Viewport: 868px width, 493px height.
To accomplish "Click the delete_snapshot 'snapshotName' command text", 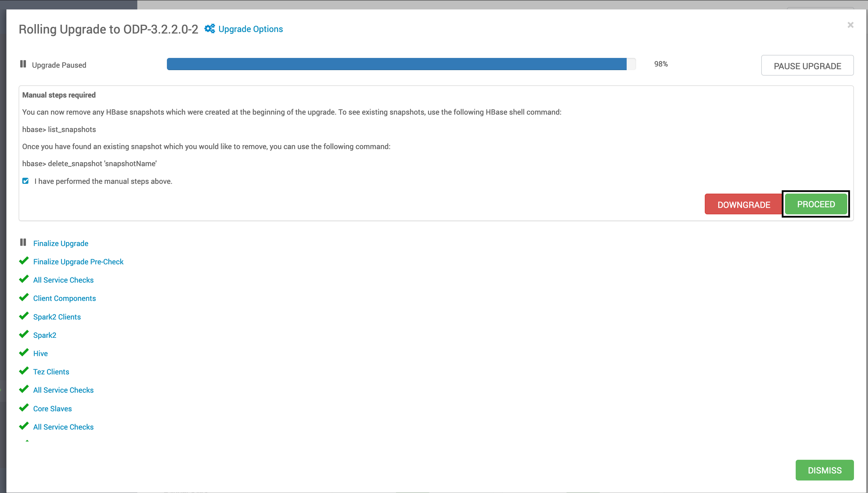I will click(x=89, y=163).
